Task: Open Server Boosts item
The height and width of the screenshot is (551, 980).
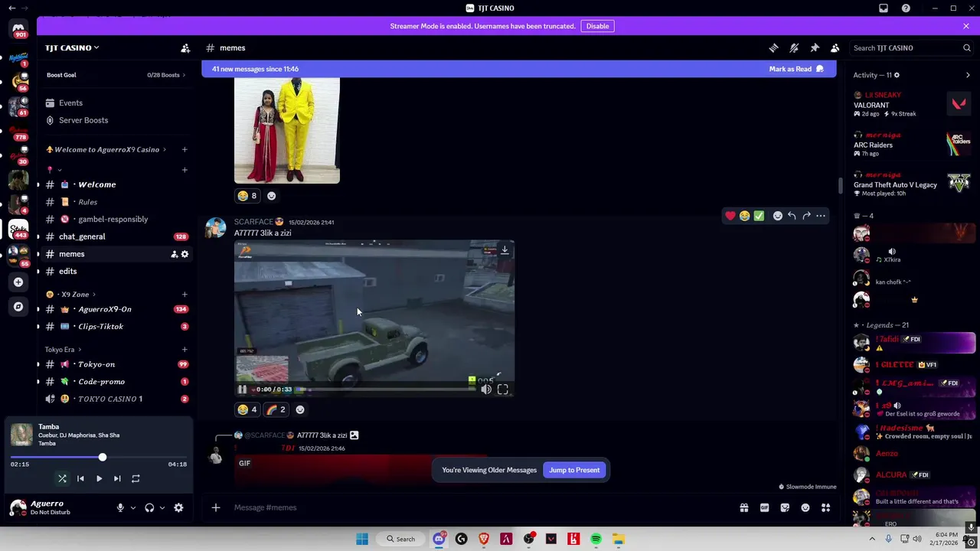Action: tap(116, 120)
